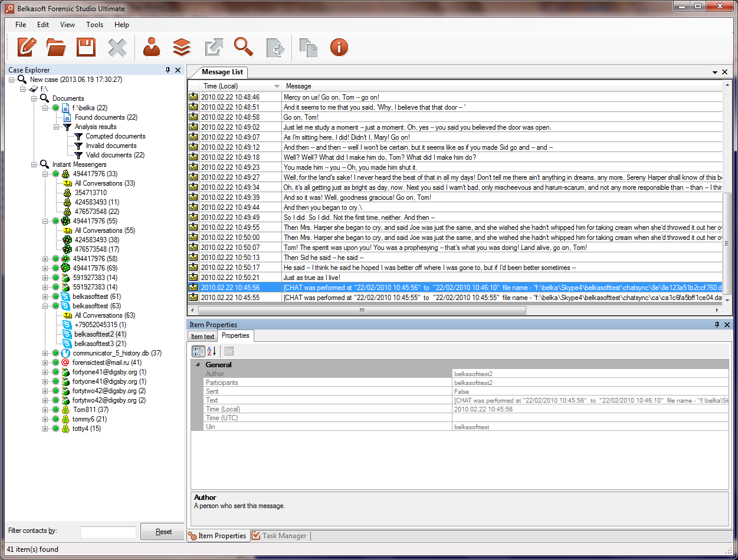
Task: Switch property grid to Categorized view
Action: (199, 351)
